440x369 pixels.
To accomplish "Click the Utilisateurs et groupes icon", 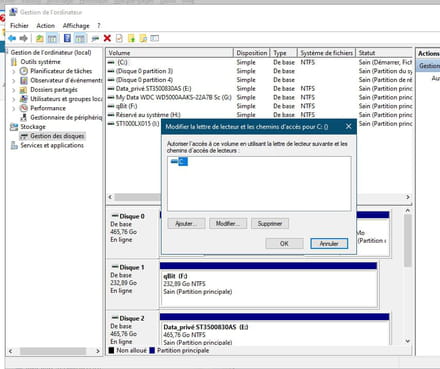I will click(23, 99).
